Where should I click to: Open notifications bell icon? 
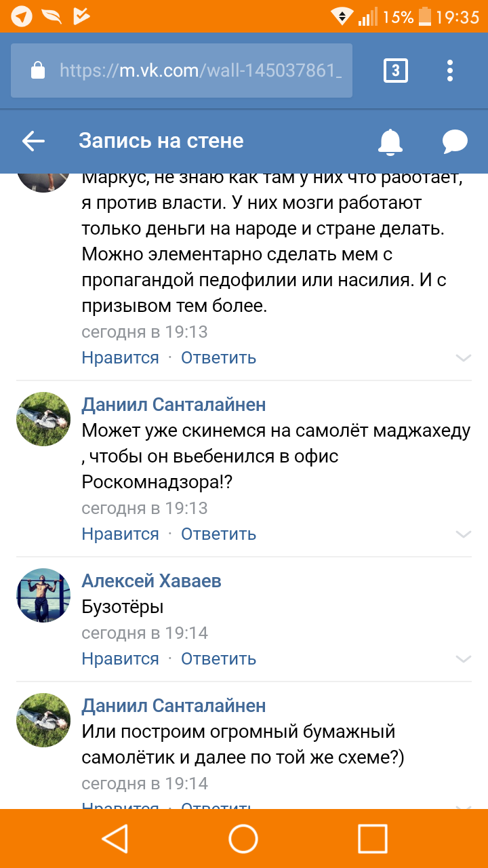[x=390, y=141]
